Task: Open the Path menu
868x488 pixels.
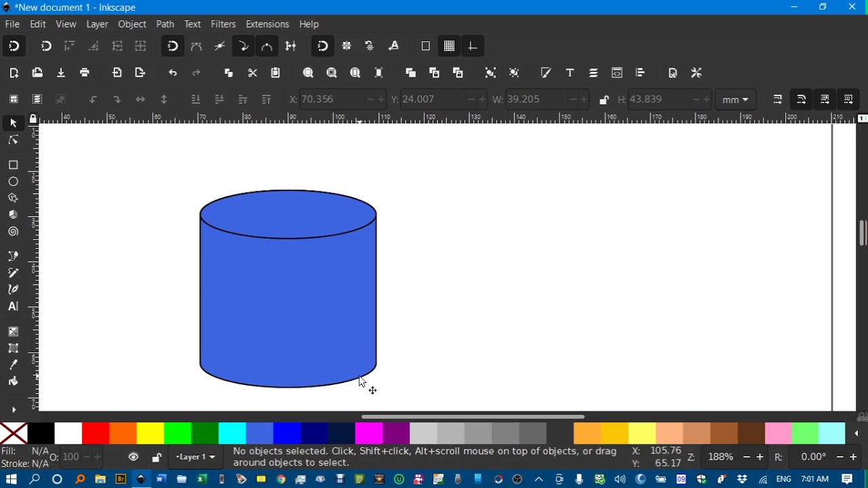Action: 165,24
